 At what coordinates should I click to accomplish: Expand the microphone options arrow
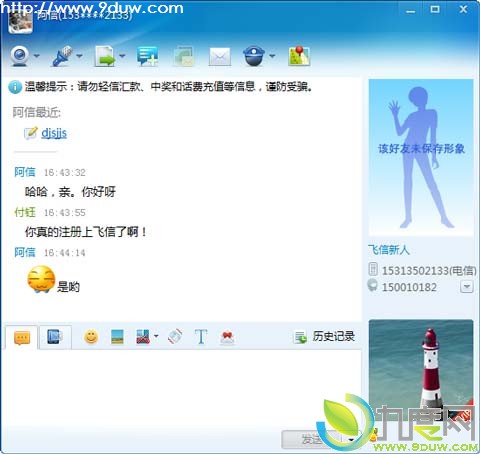(79, 56)
